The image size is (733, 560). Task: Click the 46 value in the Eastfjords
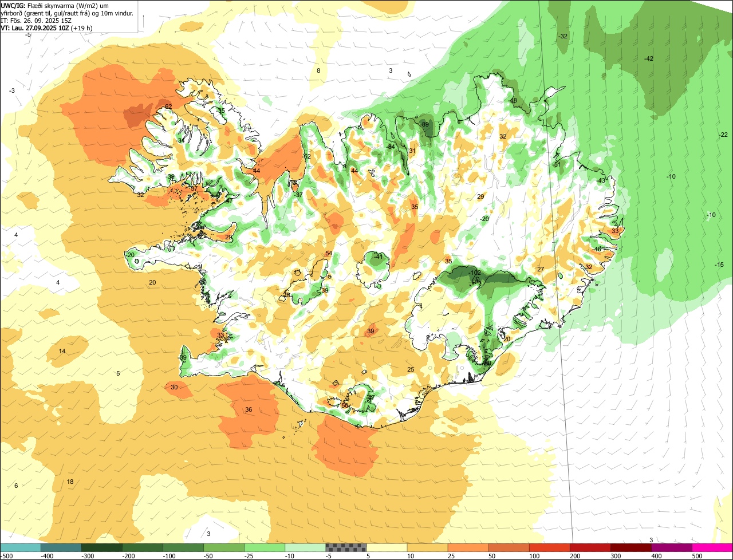[598, 250]
